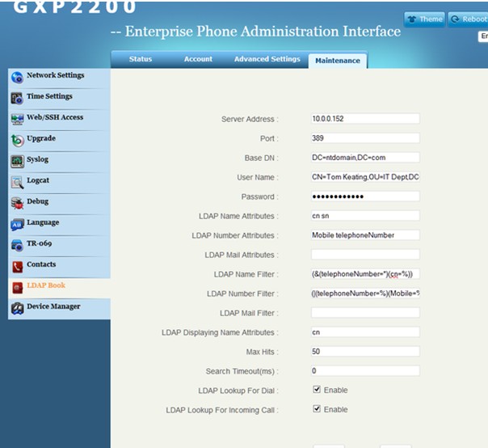Click the Reboot button
This screenshot has width=488, height=448.
469,19
